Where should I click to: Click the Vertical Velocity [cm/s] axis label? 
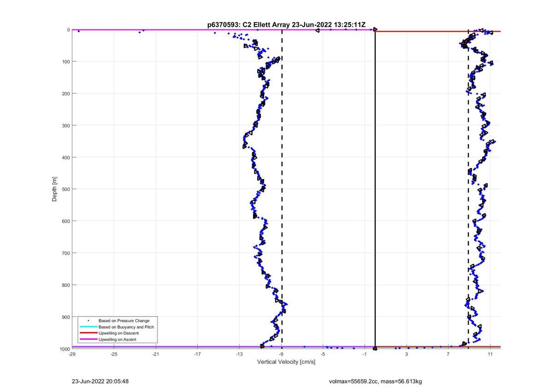pyautogui.click(x=286, y=362)
